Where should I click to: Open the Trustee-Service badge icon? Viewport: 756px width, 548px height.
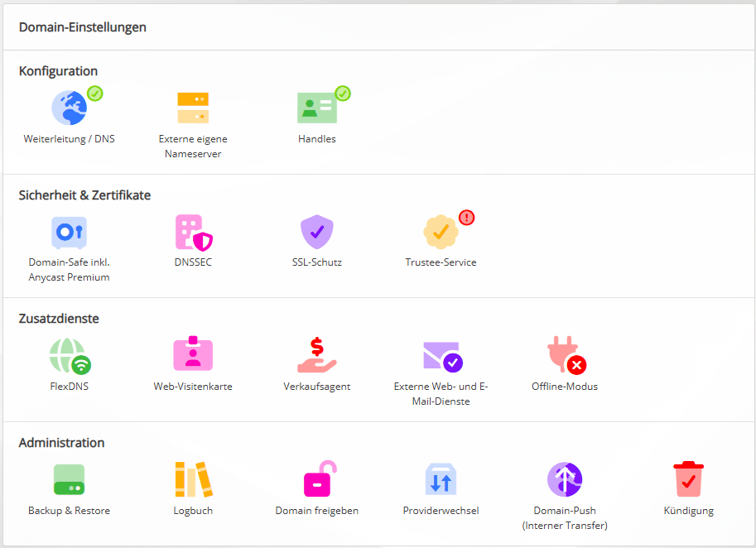441,232
